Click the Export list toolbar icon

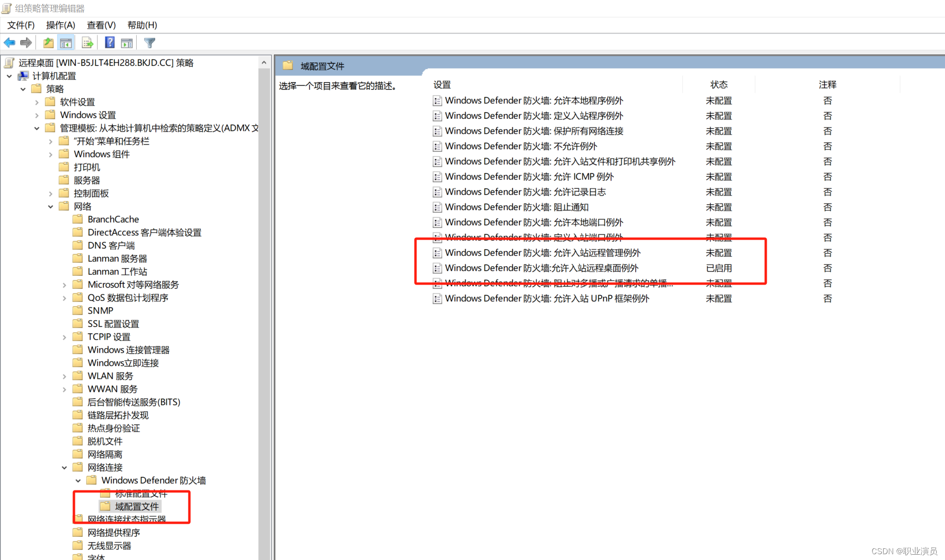(x=87, y=43)
